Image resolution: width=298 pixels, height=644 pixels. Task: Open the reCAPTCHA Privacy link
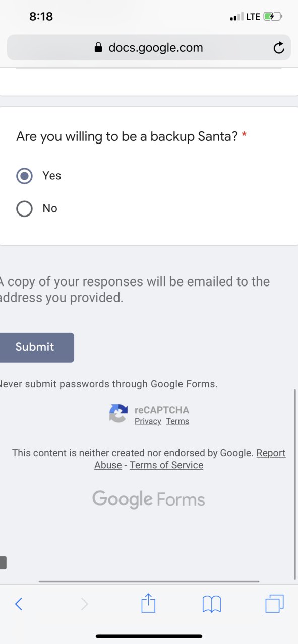pos(148,421)
